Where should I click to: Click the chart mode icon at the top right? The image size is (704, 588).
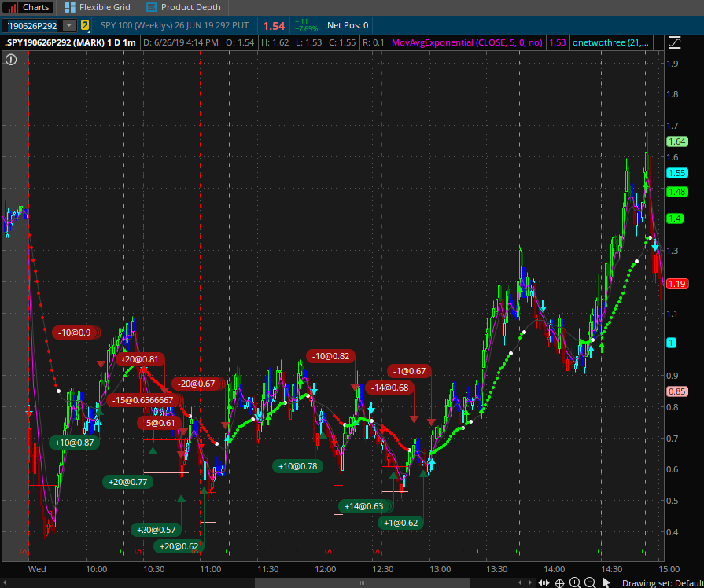tap(674, 42)
